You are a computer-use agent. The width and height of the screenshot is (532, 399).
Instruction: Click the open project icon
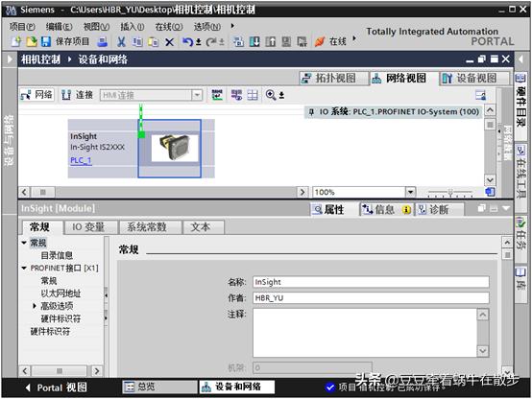click(32, 41)
